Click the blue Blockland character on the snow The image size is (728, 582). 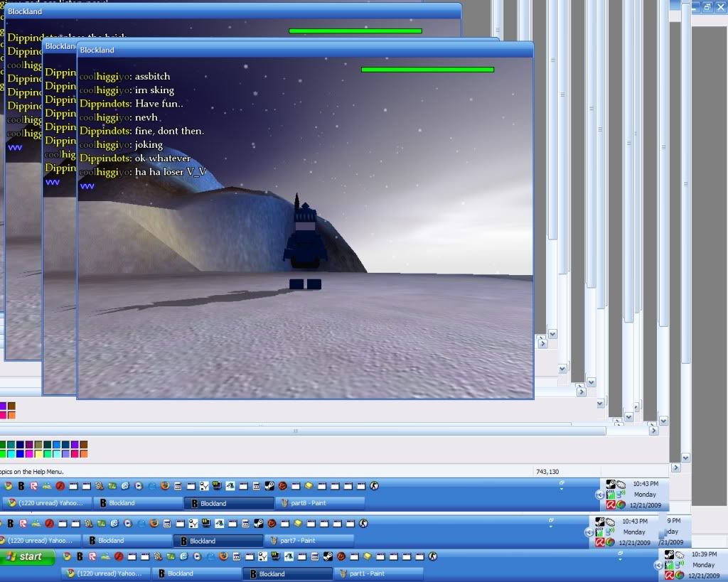click(x=305, y=242)
